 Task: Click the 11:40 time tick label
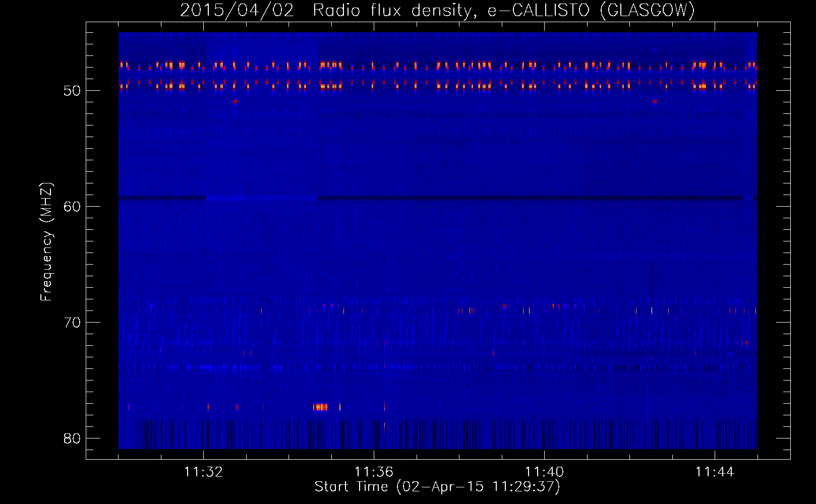pos(544,472)
